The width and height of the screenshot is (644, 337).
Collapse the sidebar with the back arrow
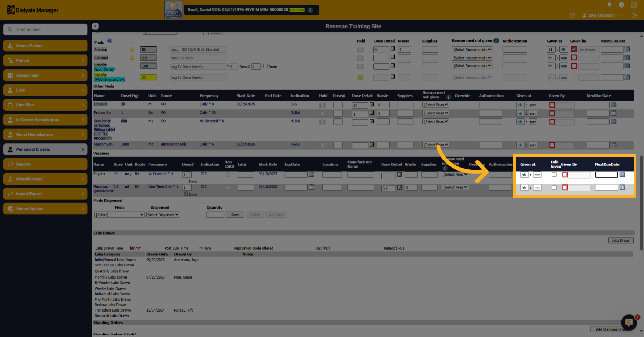(95, 26)
